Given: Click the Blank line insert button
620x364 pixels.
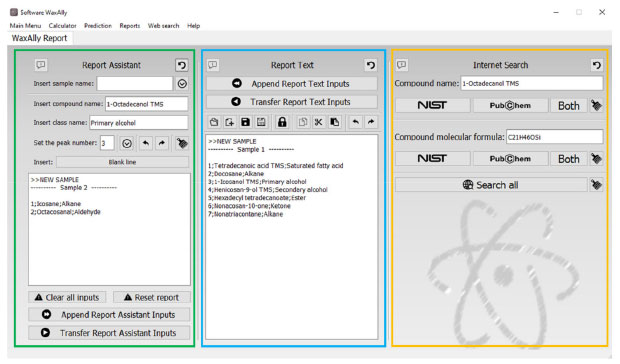Looking at the screenshot, I should point(122,162).
